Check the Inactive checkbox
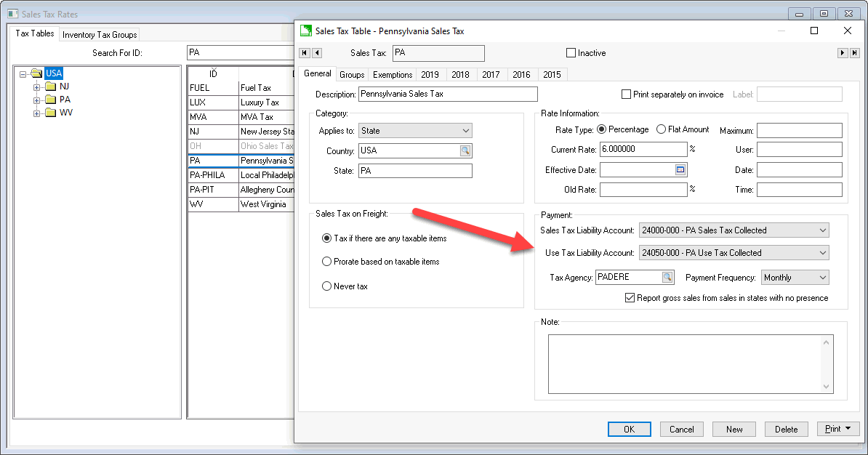The height and width of the screenshot is (455, 868). 571,53
